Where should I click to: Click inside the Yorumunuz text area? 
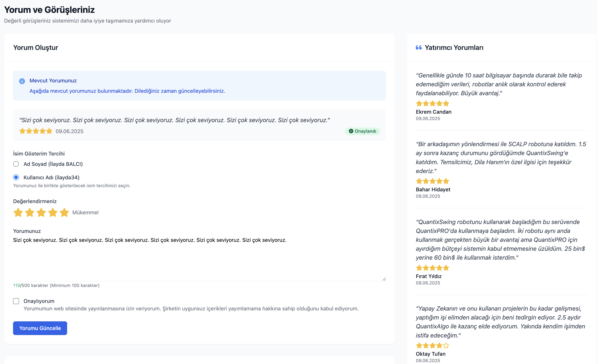click(x=199, y=259)
